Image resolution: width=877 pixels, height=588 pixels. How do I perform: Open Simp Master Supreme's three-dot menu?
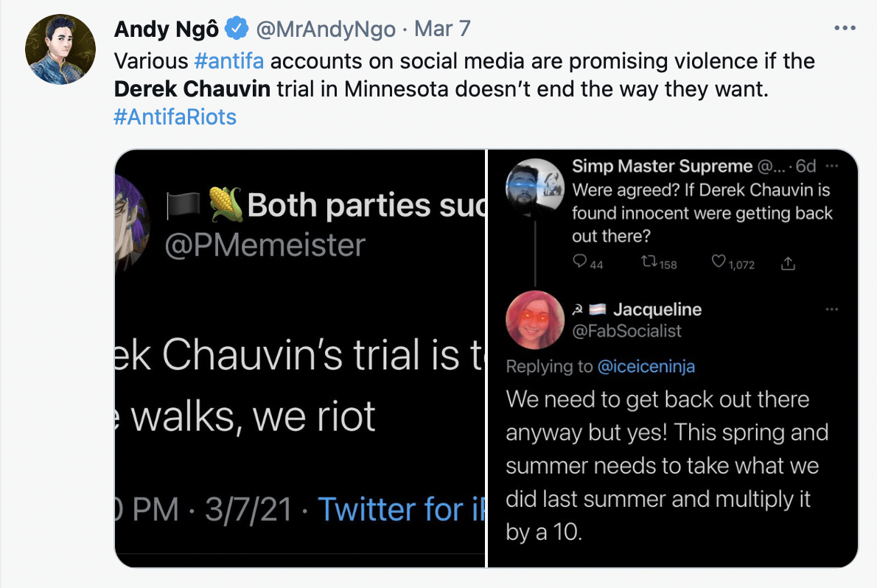832,167
